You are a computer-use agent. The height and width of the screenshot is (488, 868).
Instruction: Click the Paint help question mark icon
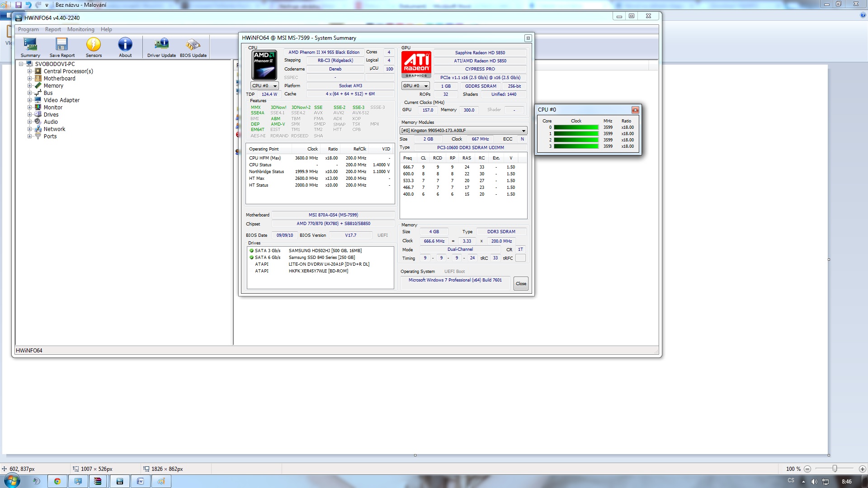coord(863,15)
